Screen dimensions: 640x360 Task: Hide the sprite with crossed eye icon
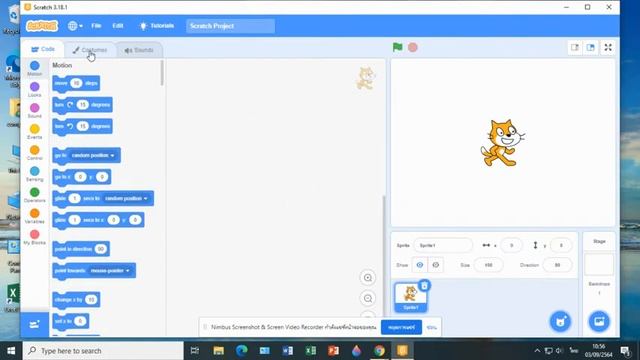tap(436, 265)
